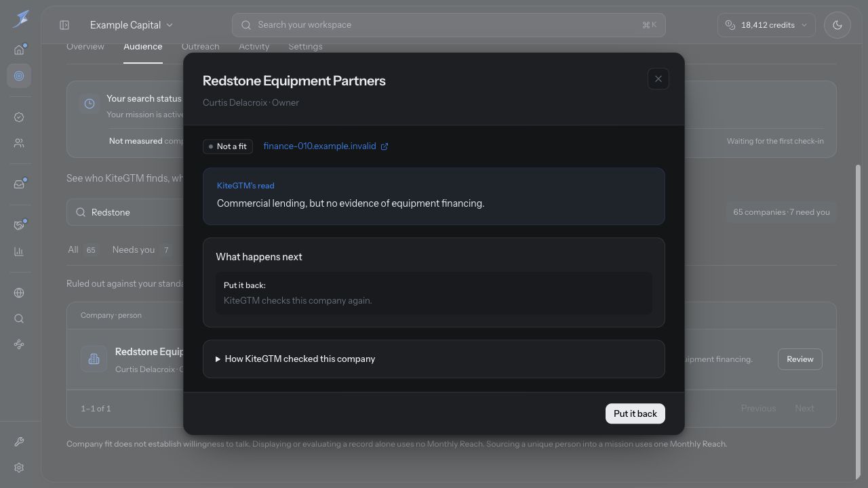The width and height of the screenshot is (868, 488).
Task: Click the Next pagination button
Action: pos(805,409)
